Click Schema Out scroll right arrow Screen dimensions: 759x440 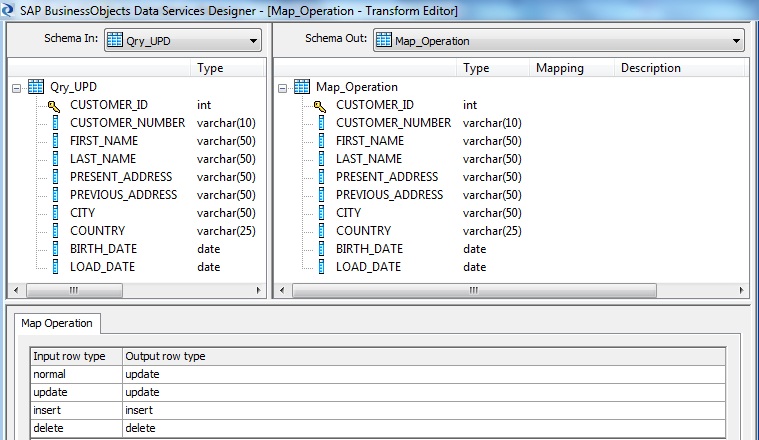(x=741, y=290)
